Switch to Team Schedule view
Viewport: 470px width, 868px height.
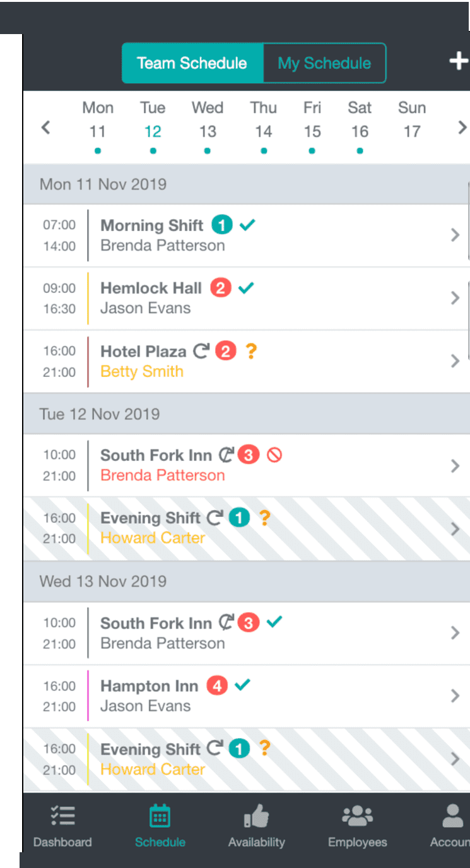(x=192, y=63)
